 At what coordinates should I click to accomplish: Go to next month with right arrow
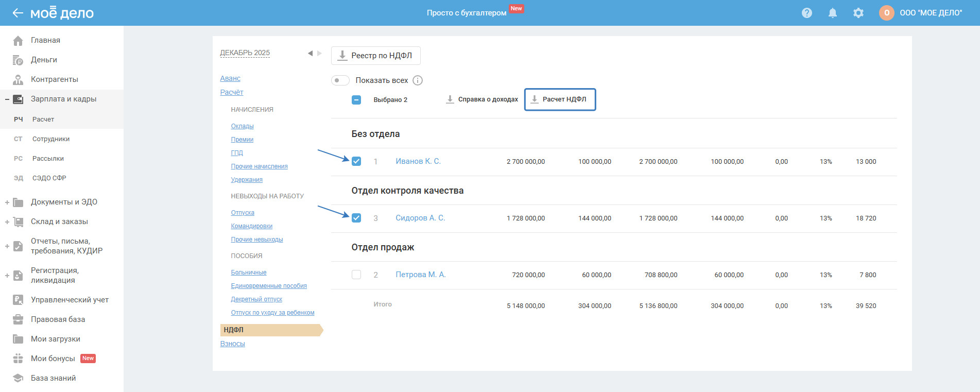pyautogui.click(x=319, y=53)
